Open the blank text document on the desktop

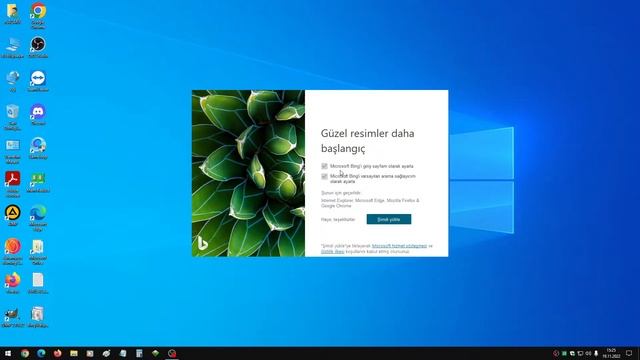(x=38, y=283)
